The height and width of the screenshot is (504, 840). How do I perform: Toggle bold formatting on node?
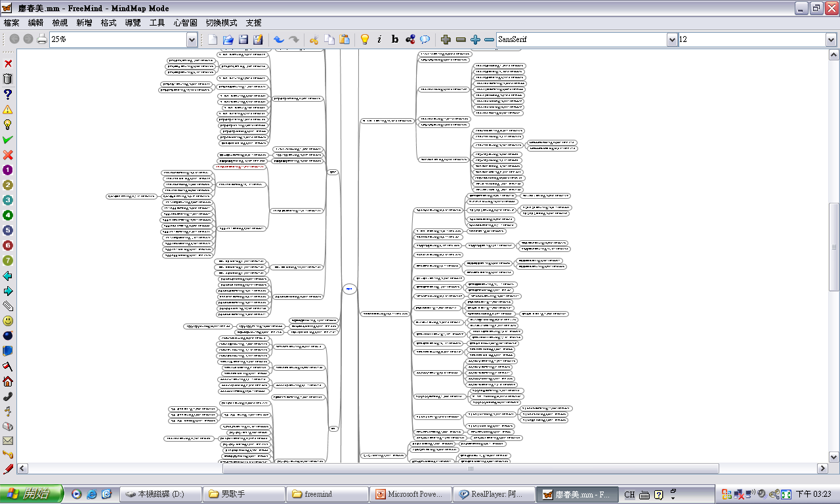pyautogui.click(x=395, y=39)
